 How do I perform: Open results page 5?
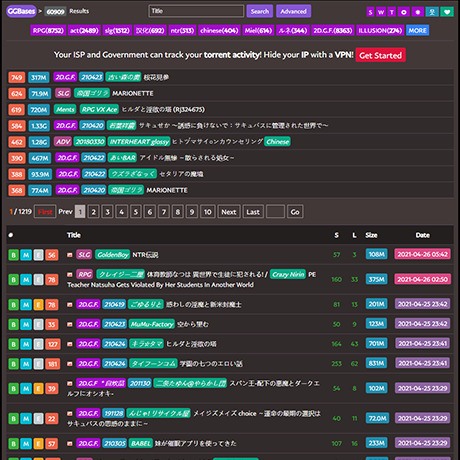click(136, 212)
